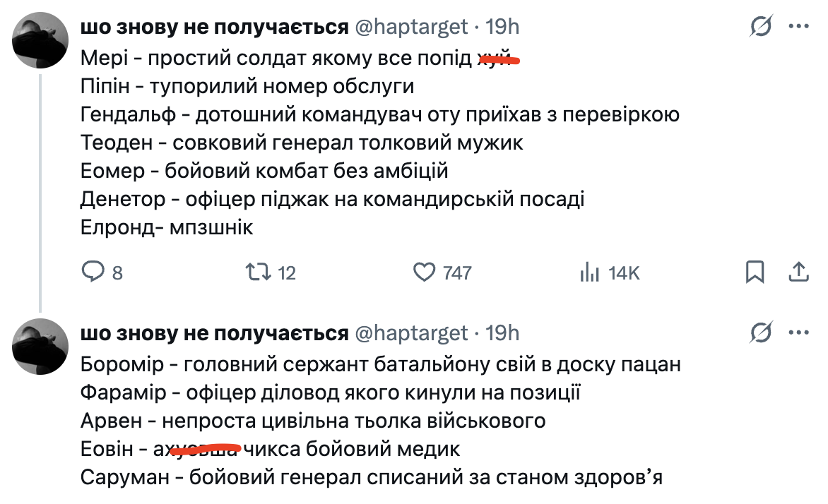Click the 19h timestamp on first tweet

(504, 27)
